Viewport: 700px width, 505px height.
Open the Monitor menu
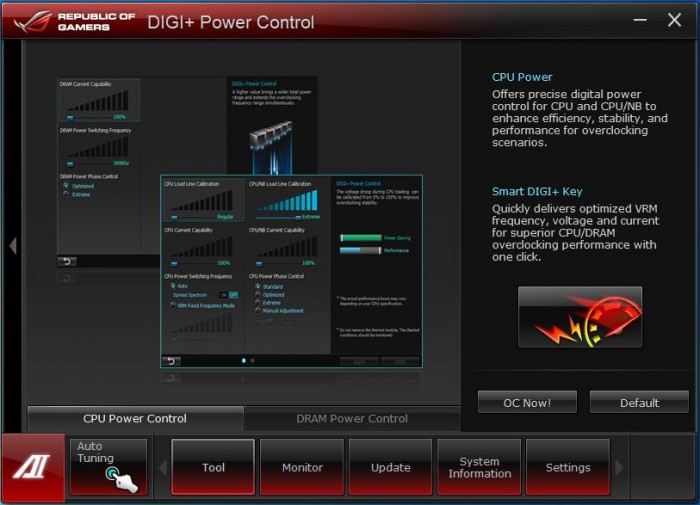coord(302,467)
